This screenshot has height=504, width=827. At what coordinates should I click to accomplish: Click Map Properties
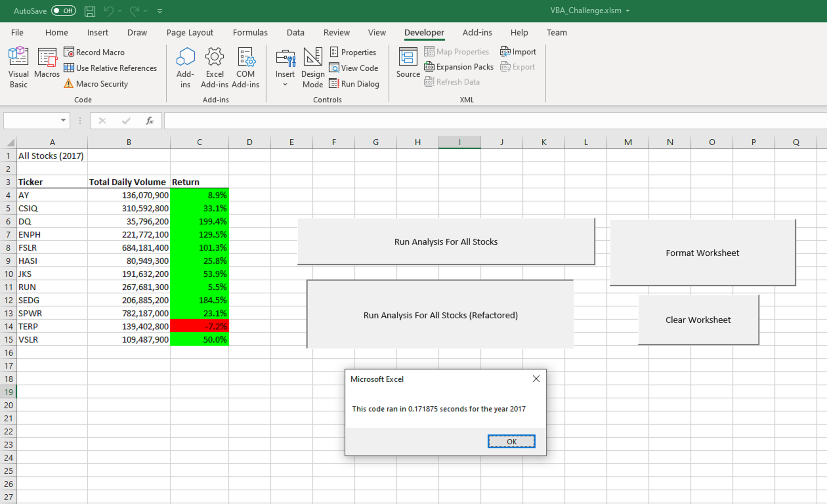pos(456,52)
